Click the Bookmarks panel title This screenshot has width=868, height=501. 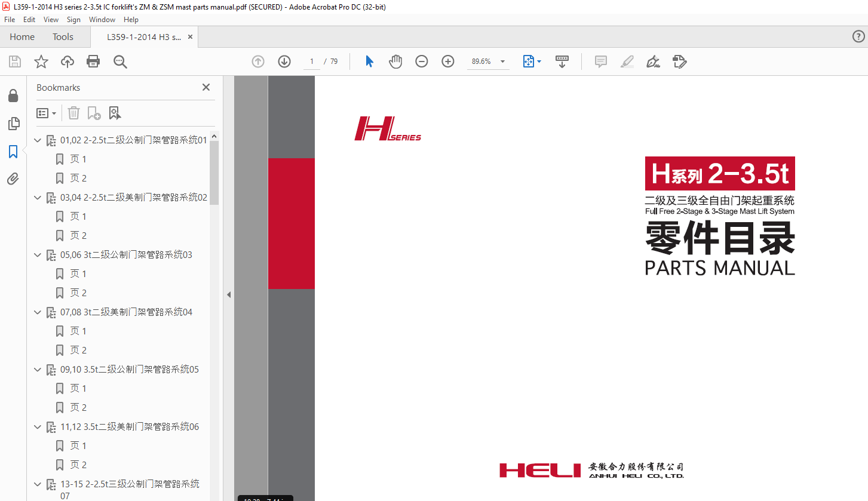[58, 87]
